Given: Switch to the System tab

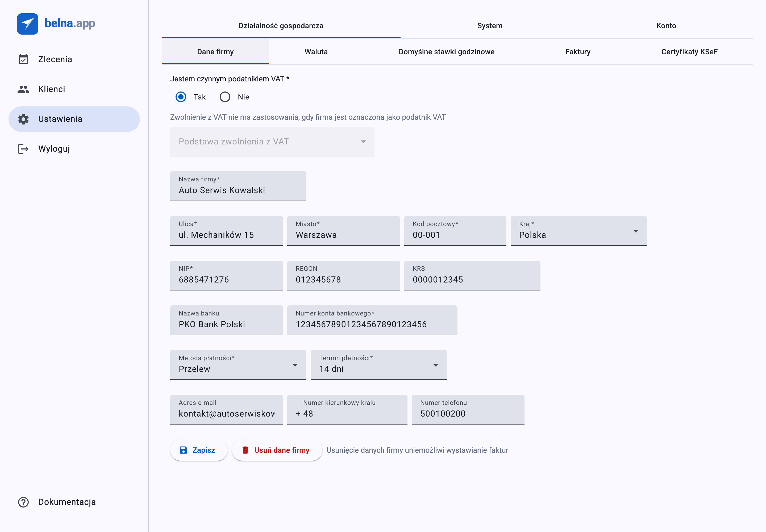Looking at the screenshot, I should coord(490,26).
